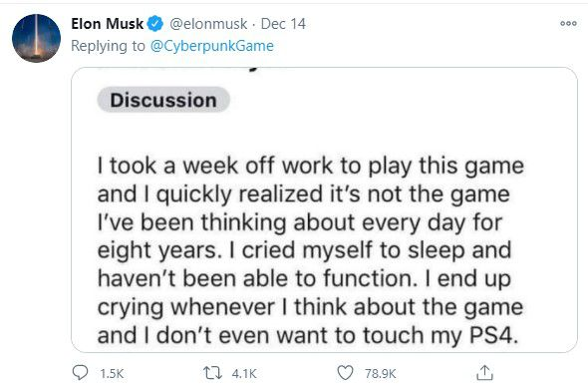Click the Discussion flair tag
Image resolution: width=588 pixels, height=390 pixels.
(163, 100)
